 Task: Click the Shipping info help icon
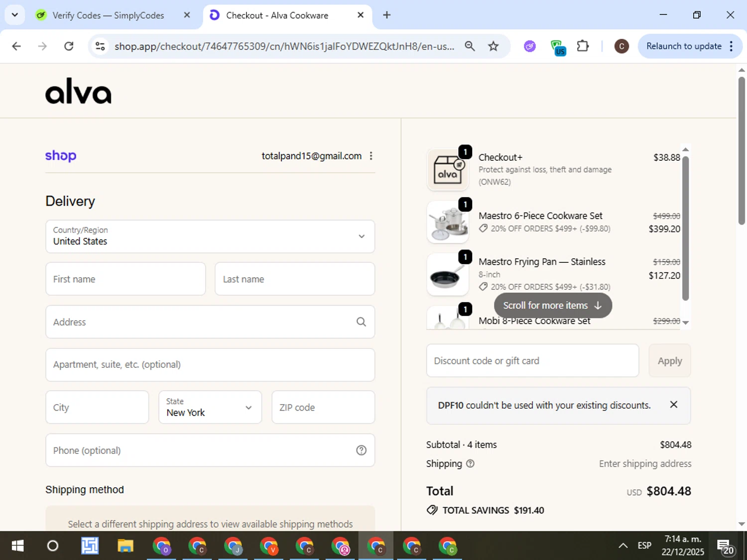point(470,463)
